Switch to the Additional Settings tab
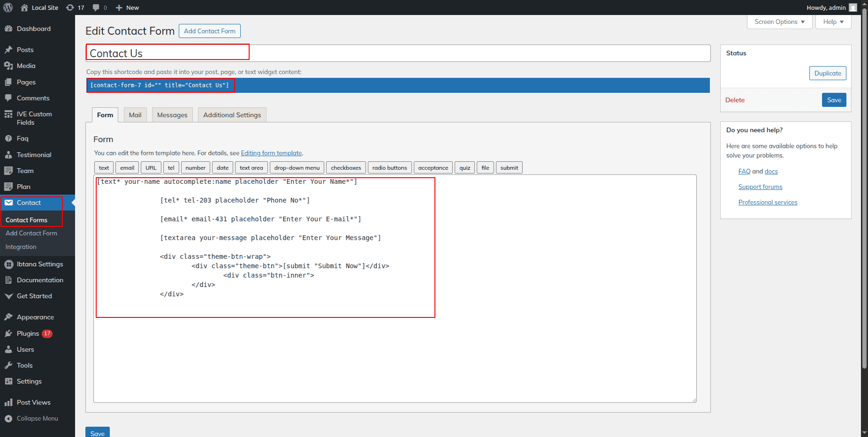Image resolution: width=868 pixels, height=437 pixels. pos(232,115)
